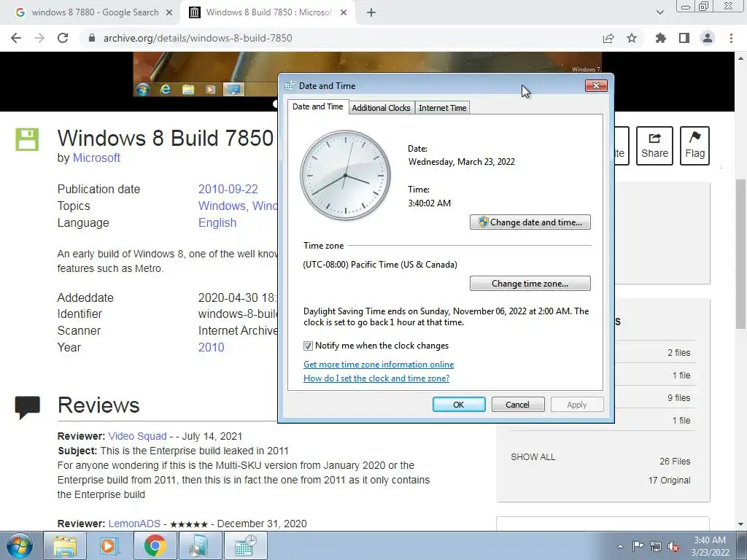Open reviewer LemonADS profile
The image size is (747, 560).
point(134,524)
